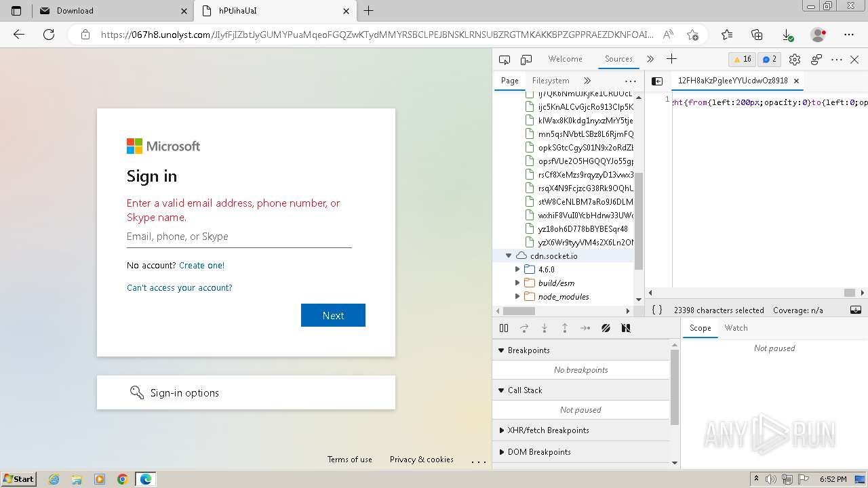Screen dimensions: 868x488
Task: Open Downloads toolbar icon
Action: pos(787,35)
